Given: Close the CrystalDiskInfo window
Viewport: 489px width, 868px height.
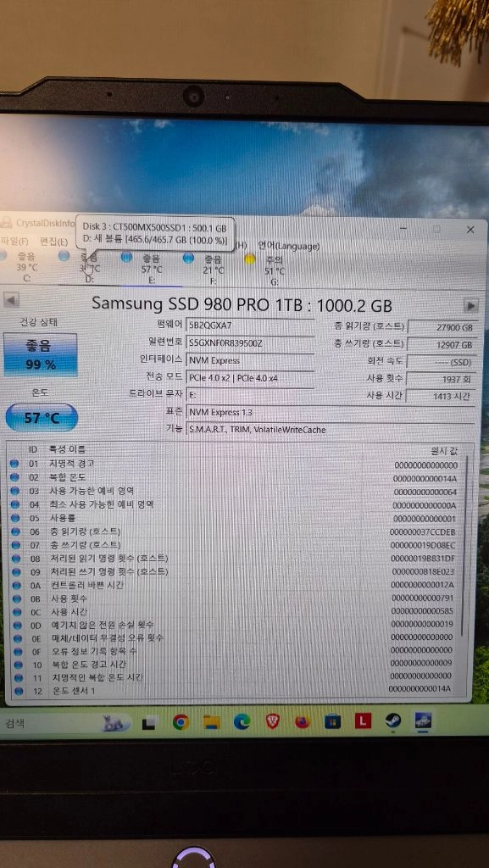Looking at the screenshot, I should click(x=470, y=229).
